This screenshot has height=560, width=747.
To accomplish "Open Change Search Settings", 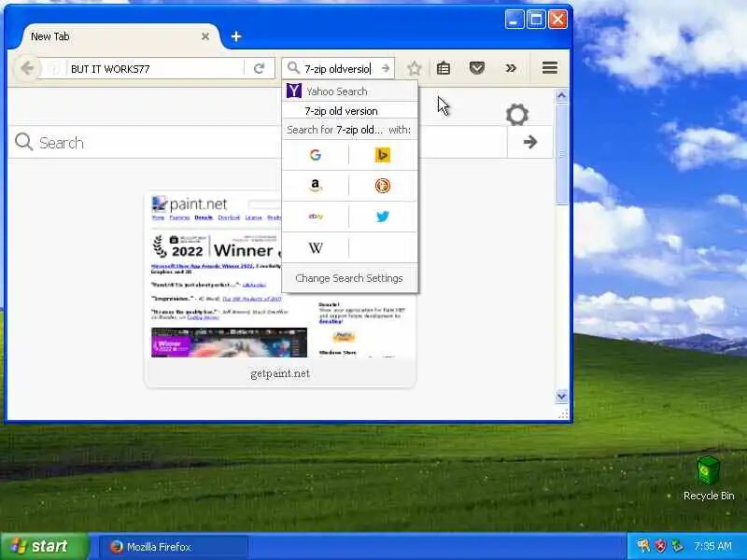I will tap(349, 278).
